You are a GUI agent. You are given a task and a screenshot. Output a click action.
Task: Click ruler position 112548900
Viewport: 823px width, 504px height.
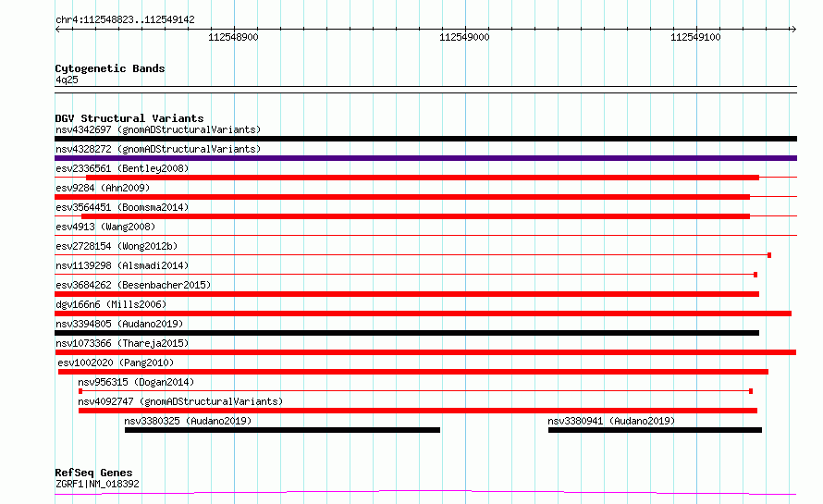click(x=234, y=37)
